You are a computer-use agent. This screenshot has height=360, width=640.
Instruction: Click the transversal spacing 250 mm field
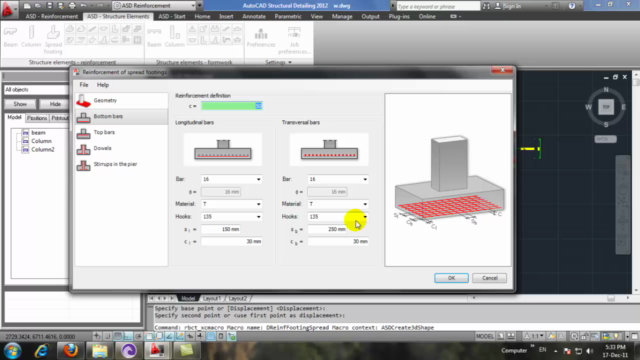point(327,229)
